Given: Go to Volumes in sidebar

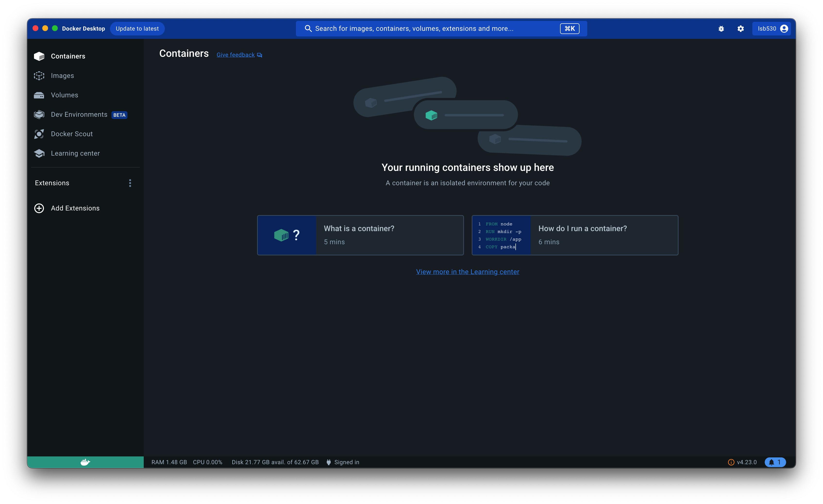Looking at the screenshot, I should [x=65, y=95].
